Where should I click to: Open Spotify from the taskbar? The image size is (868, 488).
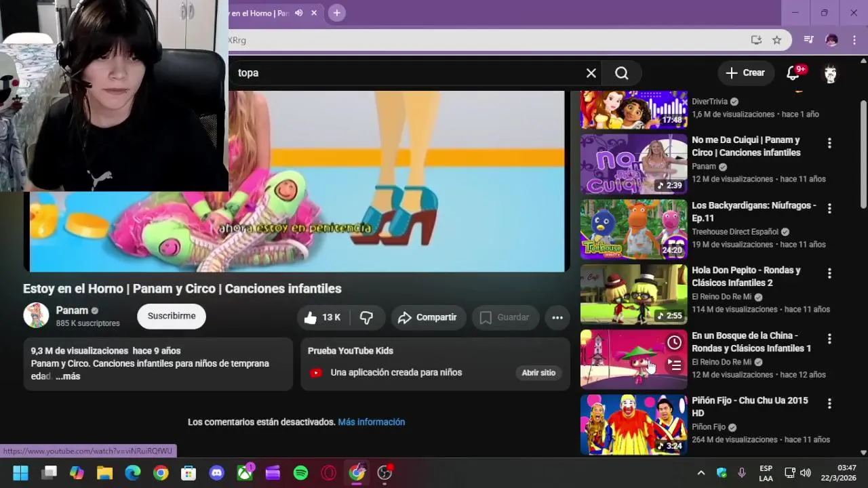point(300,473)
